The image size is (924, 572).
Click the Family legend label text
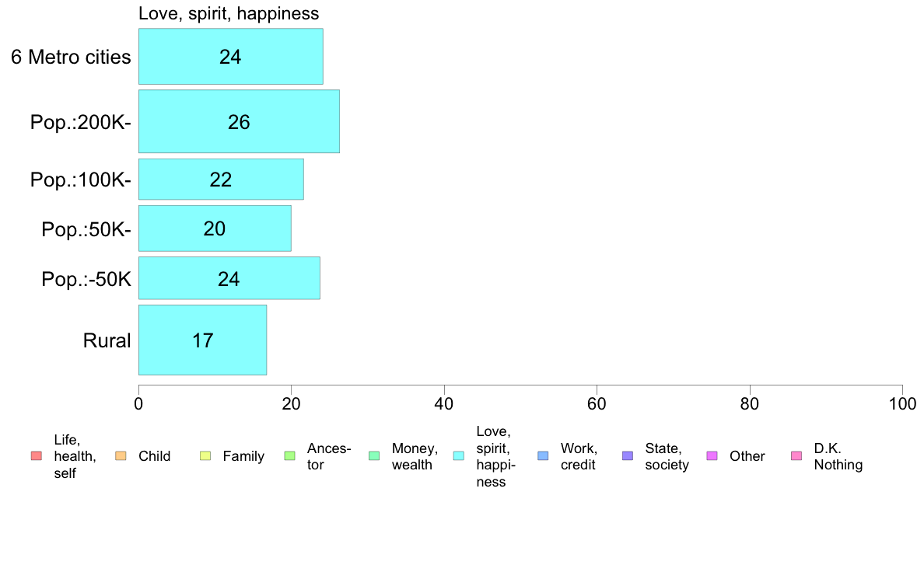pos(243,456)
